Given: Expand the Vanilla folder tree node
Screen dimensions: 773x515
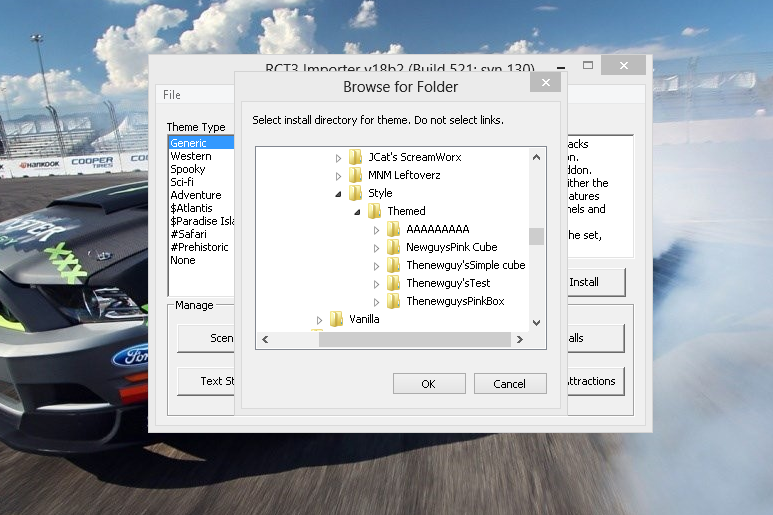Looking at the screenshot, I should 319,320.
